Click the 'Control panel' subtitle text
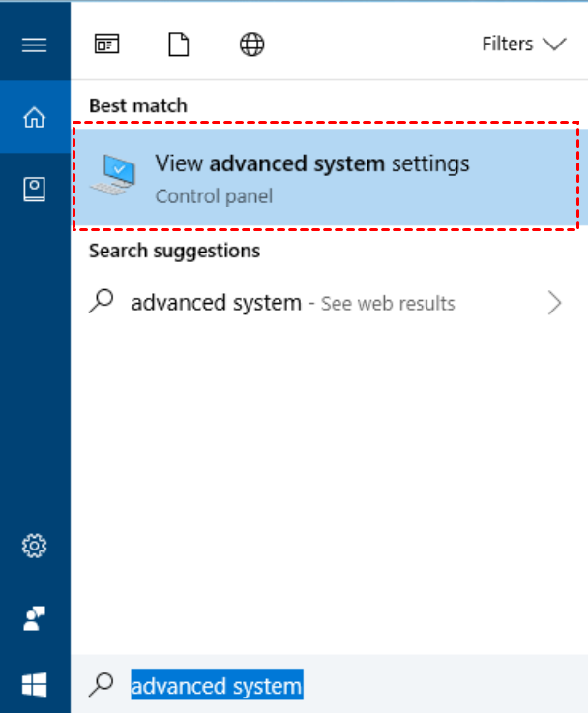This screenshot has height=713, width=588. [x=214, y=196]
